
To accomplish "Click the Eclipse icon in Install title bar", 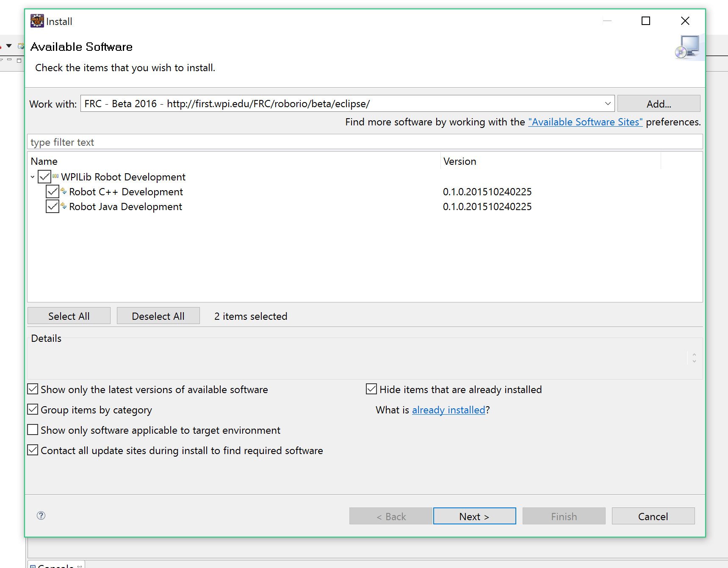I will pyautogui.click(x=37, y=21).
